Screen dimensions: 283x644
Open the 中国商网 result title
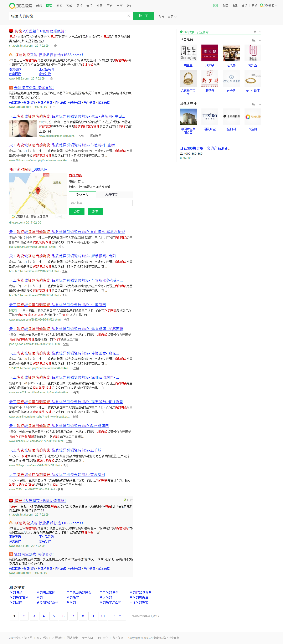pos(57,305)
